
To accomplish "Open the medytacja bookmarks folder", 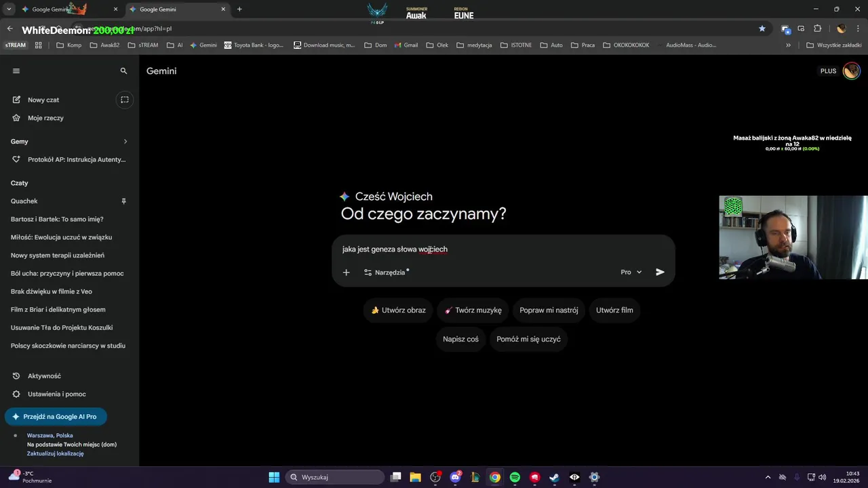I will tap(474, 45).
